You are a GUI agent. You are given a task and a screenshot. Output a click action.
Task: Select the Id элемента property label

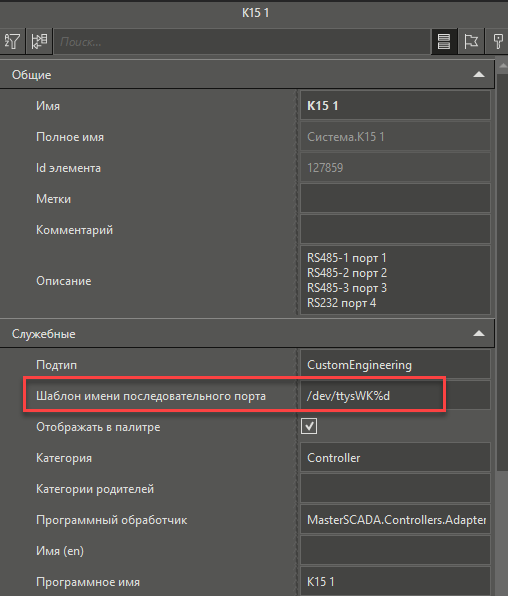click(68, 168)
